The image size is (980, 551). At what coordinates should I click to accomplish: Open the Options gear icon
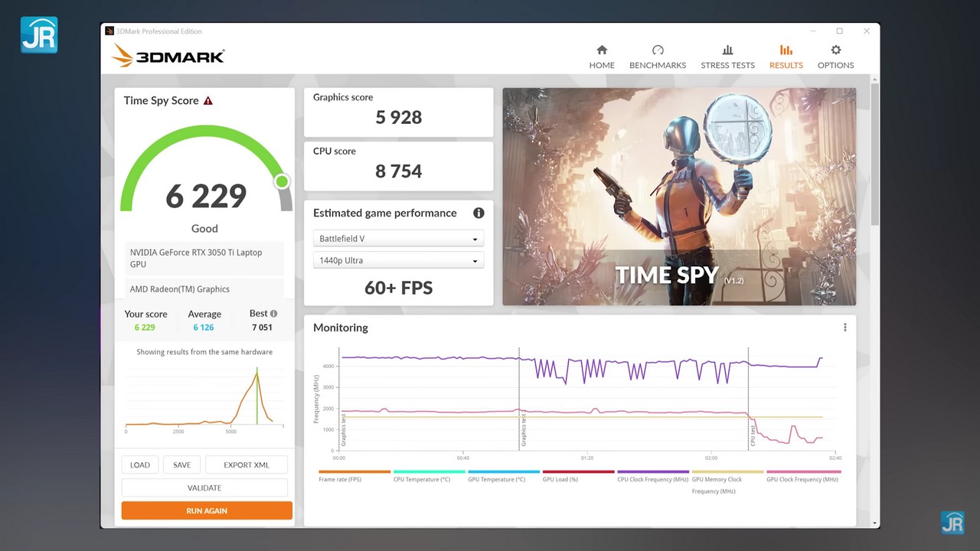[x=835, y=51]
